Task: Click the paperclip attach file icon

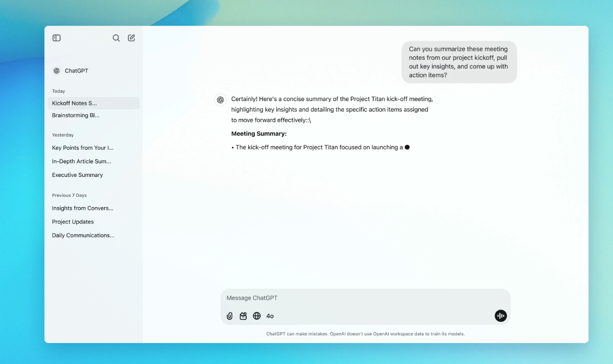Action: [x=230, y=316]
